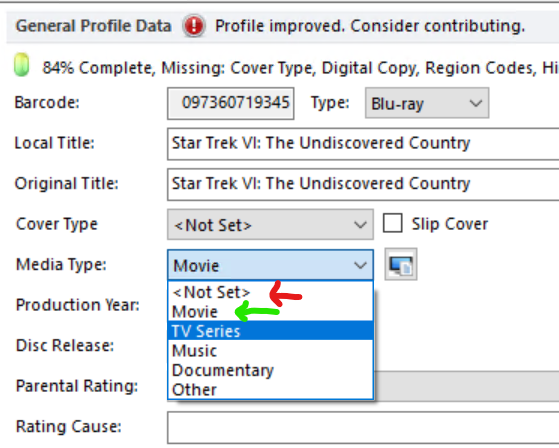Click the empty Rating Cause field
This screenshot has width=559, height=448.
363,427
